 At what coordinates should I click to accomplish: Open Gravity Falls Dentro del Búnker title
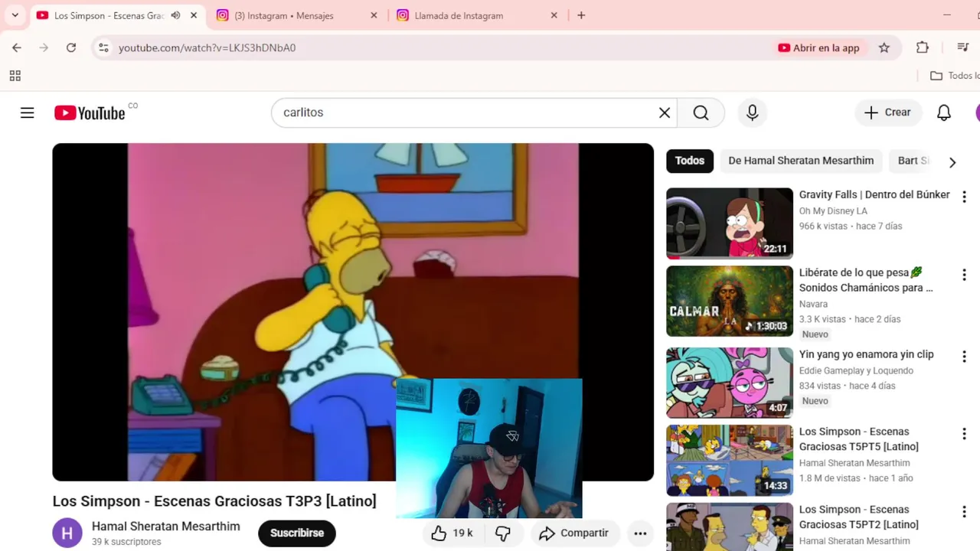[x=874, y=195]
